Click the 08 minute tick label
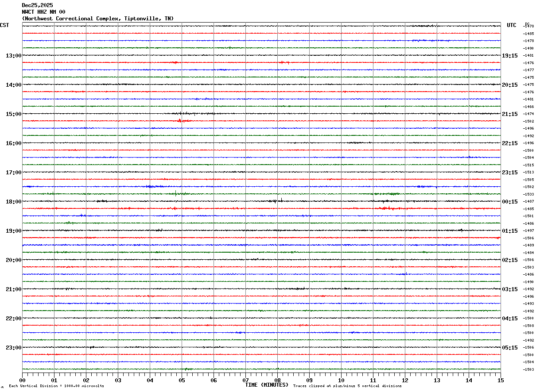Screen dimensions: 536x392 277,380
